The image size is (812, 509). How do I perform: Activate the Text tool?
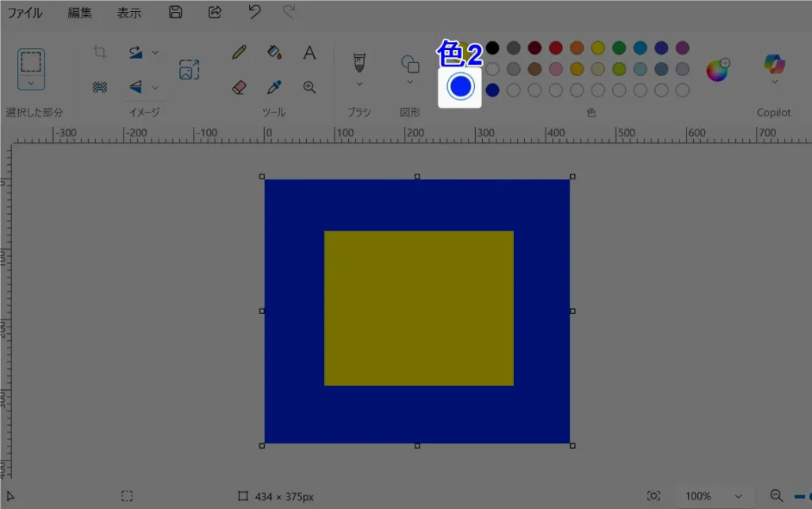[x=309, y=53]
